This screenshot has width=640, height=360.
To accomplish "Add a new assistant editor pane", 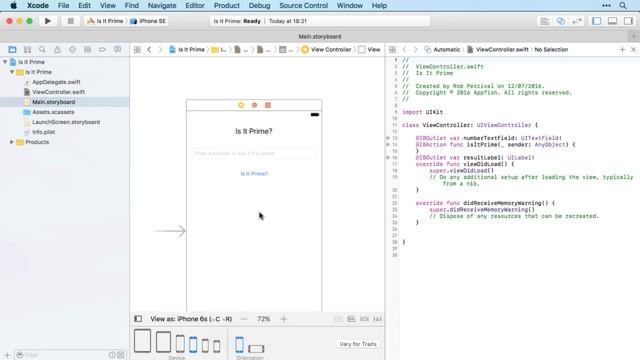I will point(622,49).
